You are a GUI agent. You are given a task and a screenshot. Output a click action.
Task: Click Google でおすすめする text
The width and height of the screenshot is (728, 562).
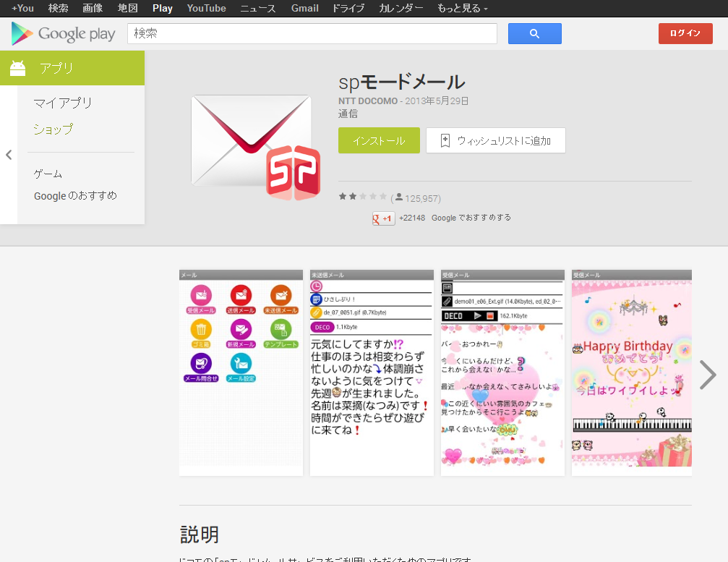click(x=471, y=218)
